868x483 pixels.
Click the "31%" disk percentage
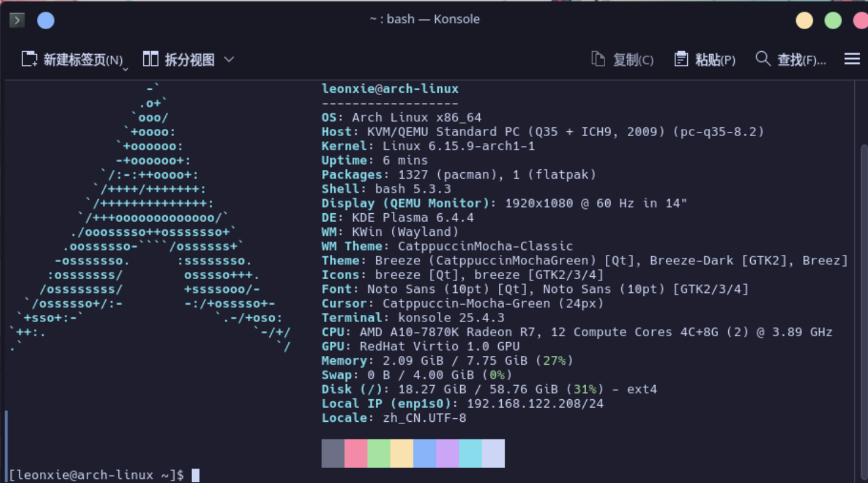(584, 389)
